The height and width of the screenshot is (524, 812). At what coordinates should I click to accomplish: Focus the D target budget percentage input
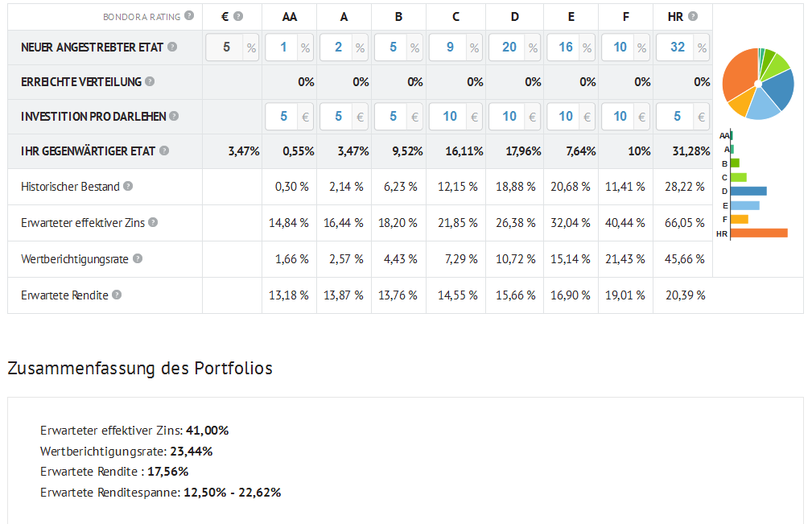tap(508, 47)
